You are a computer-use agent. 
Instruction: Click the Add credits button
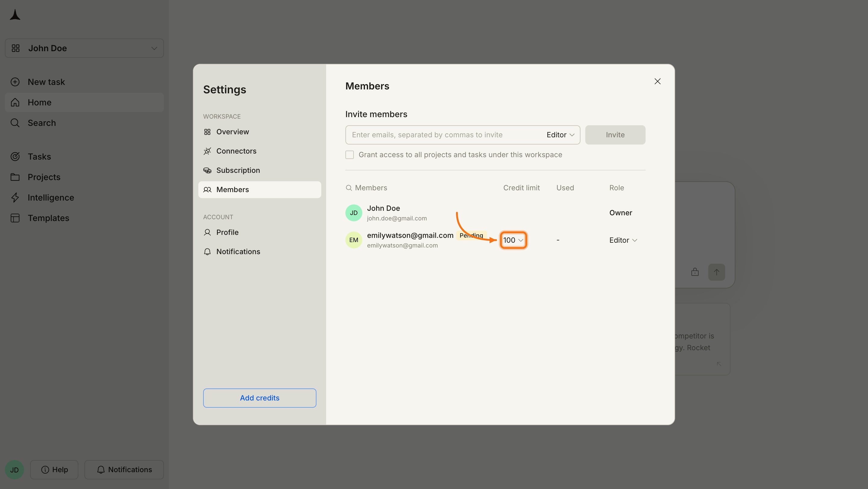[259, 398]
